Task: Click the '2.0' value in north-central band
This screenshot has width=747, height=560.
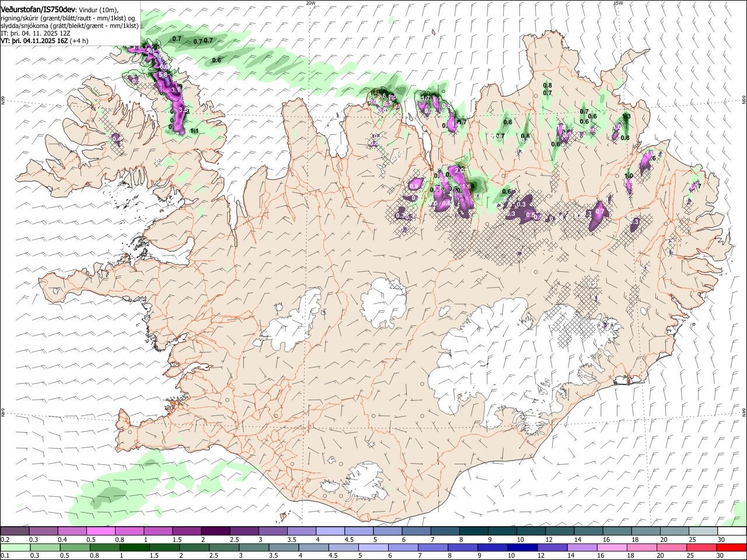Action: [x=459, y=170]
